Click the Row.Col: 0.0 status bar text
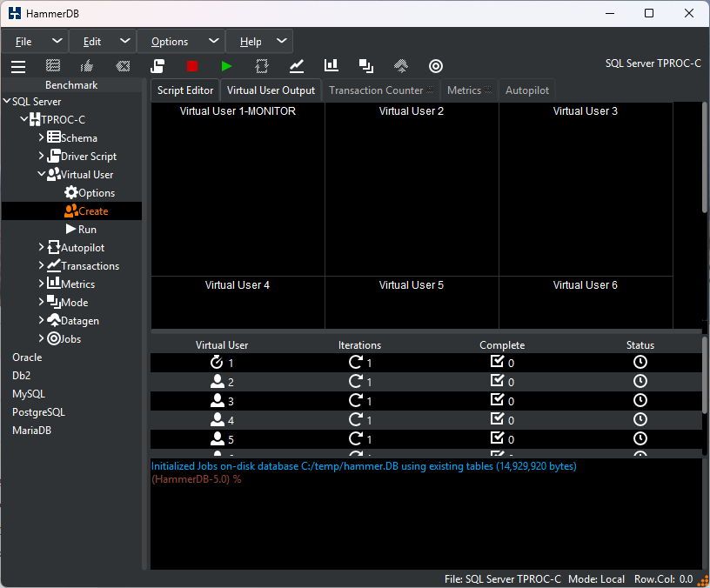Viewport: 710px width, 588px height. pos(663,579)
